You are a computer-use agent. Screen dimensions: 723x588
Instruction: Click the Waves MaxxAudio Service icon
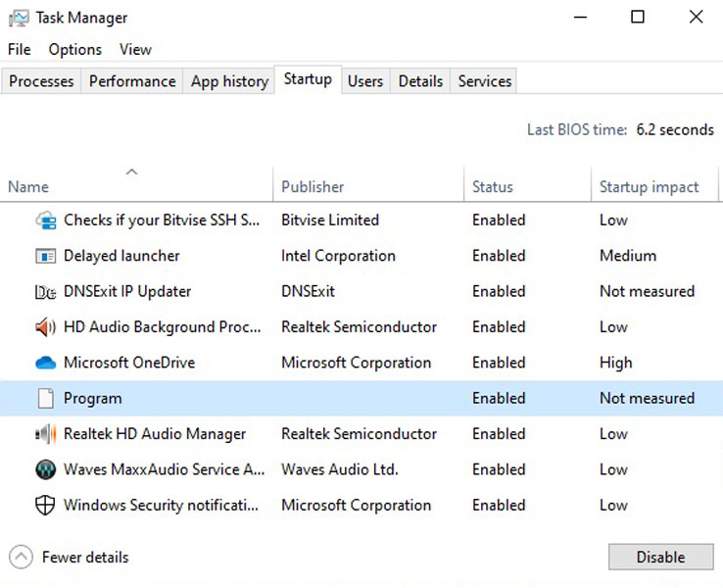pos(46,470)
